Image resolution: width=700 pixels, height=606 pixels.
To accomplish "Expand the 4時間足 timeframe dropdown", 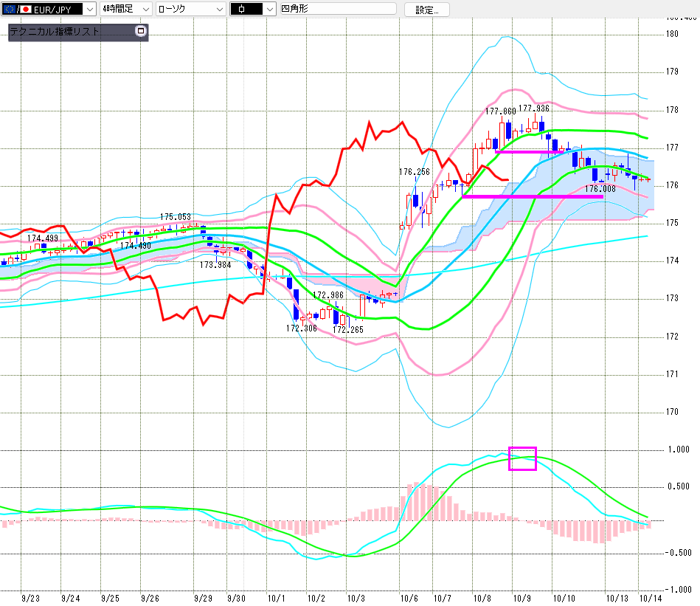I will pyautogui.click(x=145, y=10).
